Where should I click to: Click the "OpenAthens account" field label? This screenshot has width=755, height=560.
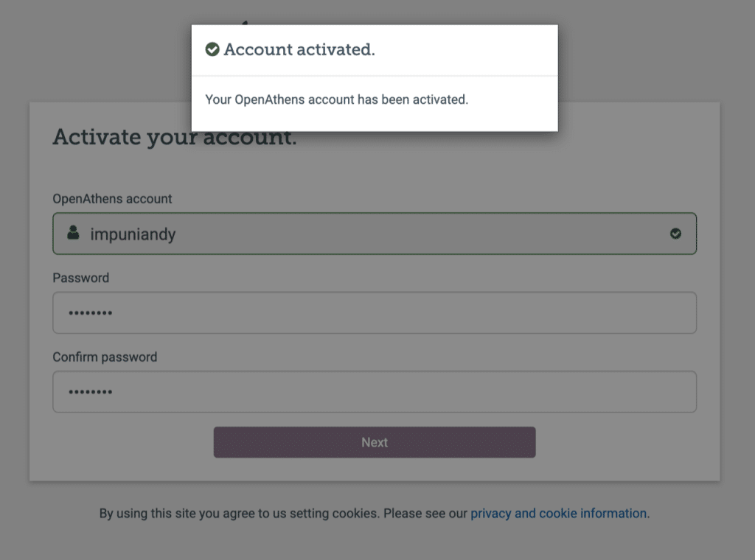[x=112, y=199]
